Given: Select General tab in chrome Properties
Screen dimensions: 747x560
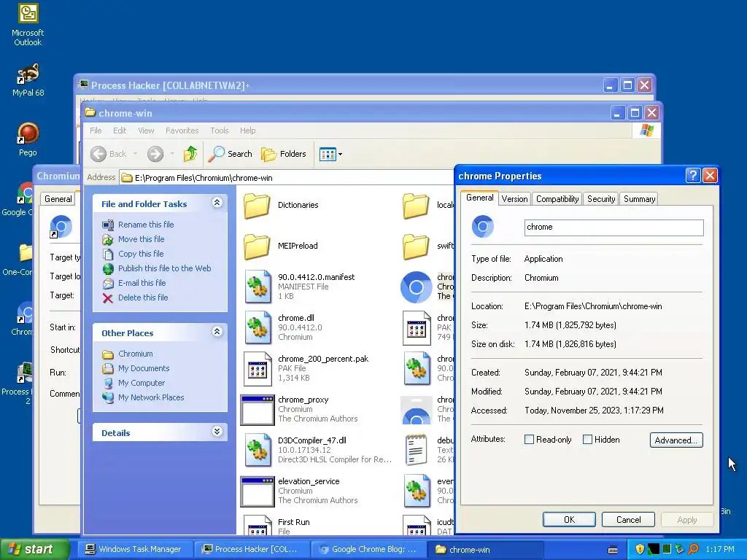Looking at the screenshot, I should pos(480,198).
